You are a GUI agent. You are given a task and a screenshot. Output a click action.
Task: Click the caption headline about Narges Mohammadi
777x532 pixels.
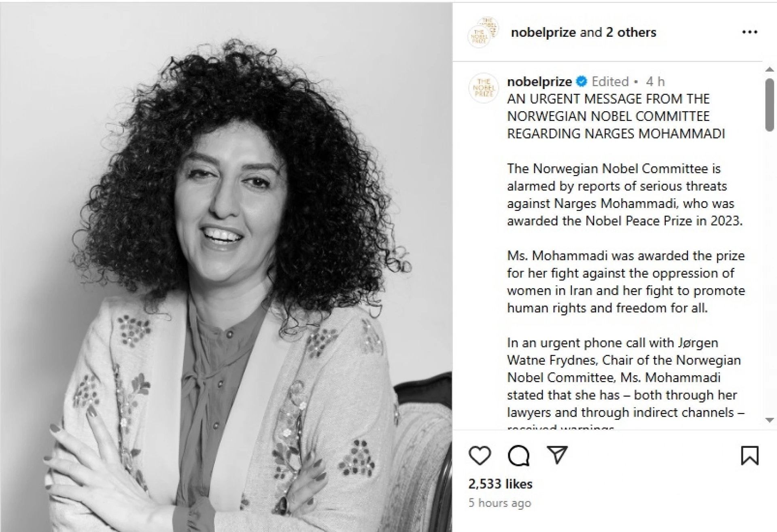click(616, 116)
